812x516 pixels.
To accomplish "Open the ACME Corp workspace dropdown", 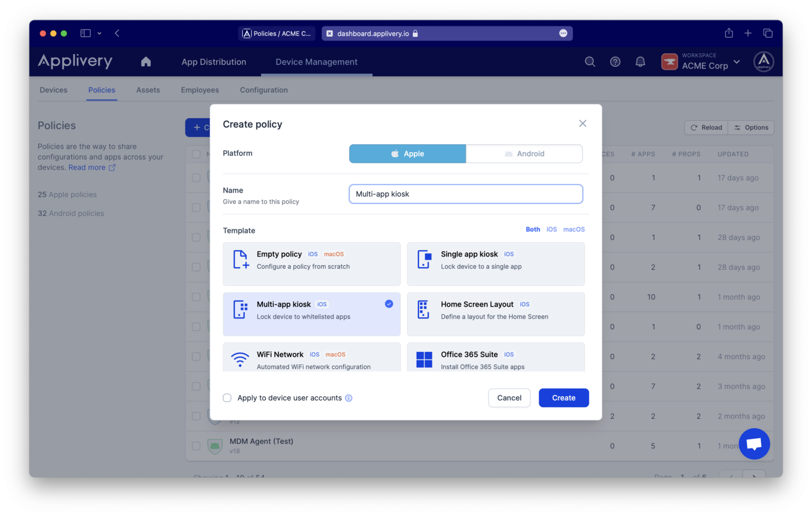I will [701, 62].
